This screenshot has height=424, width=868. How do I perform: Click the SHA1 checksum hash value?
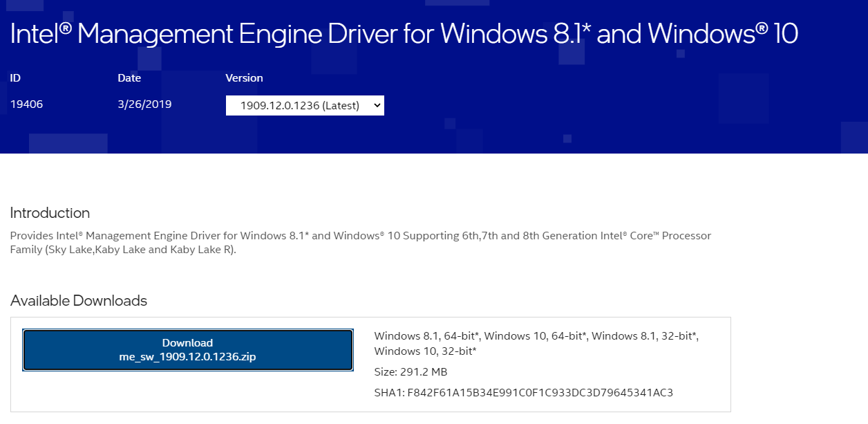tap(540, 393)
